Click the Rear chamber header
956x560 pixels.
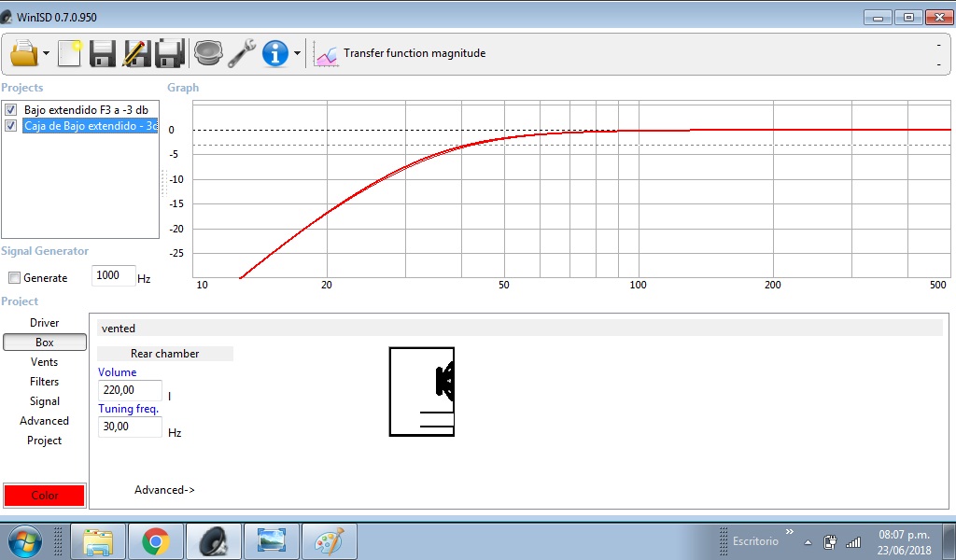165,354
